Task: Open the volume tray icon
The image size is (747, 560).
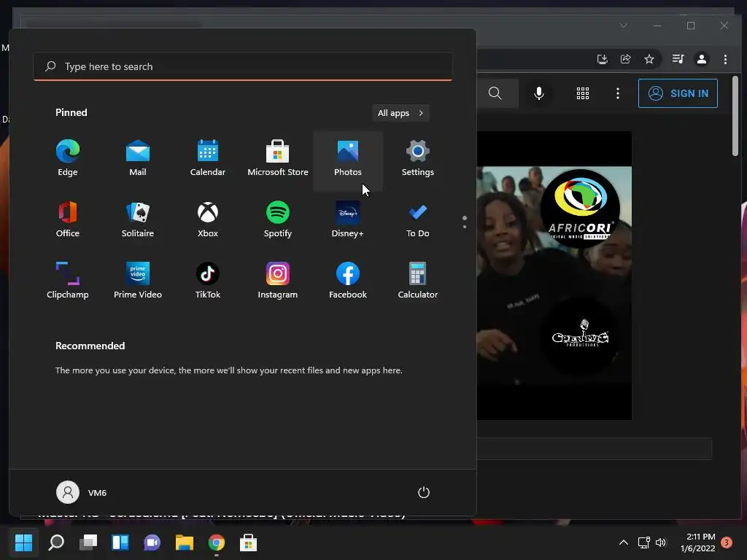Action: coord(661,542)
